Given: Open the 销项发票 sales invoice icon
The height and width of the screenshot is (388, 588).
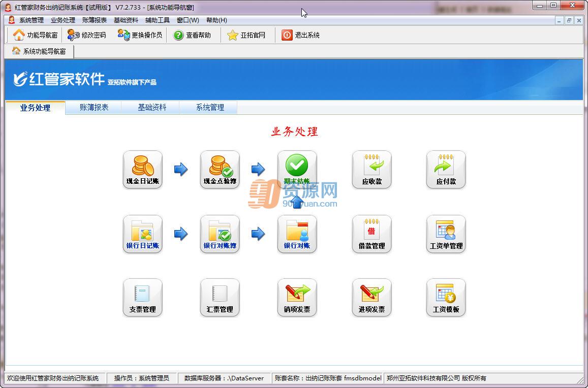Looking at the screenshot, I should pyautogui.click(x=297, y=298).
